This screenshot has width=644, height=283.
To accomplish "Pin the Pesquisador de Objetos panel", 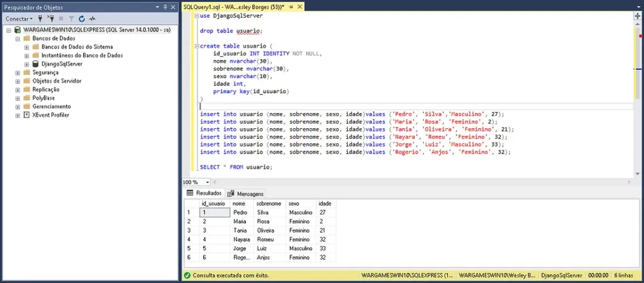I will tap(165, 7).
